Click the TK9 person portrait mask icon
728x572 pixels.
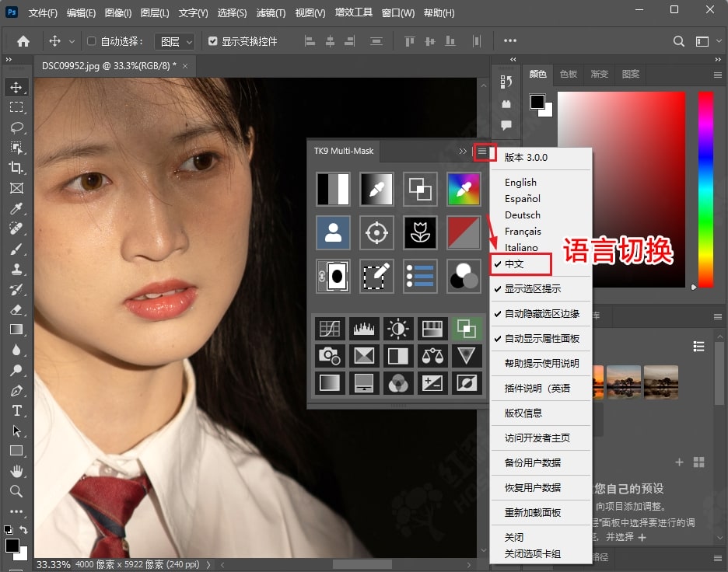click(333, 232)
